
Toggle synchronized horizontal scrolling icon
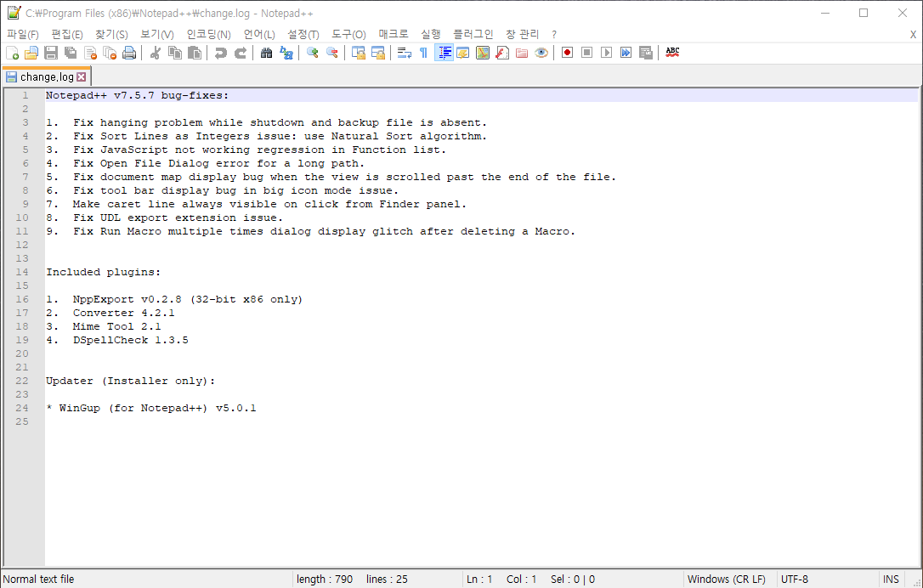(x=378, y=53)
